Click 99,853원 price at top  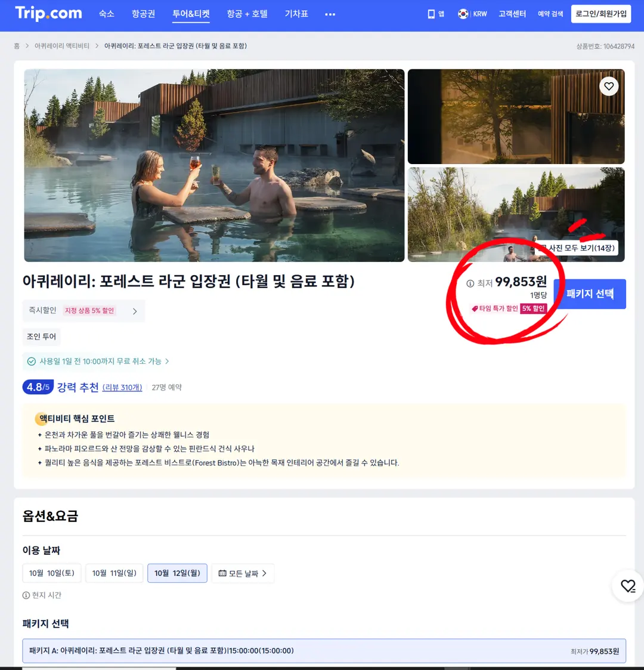tap(521, 282)
